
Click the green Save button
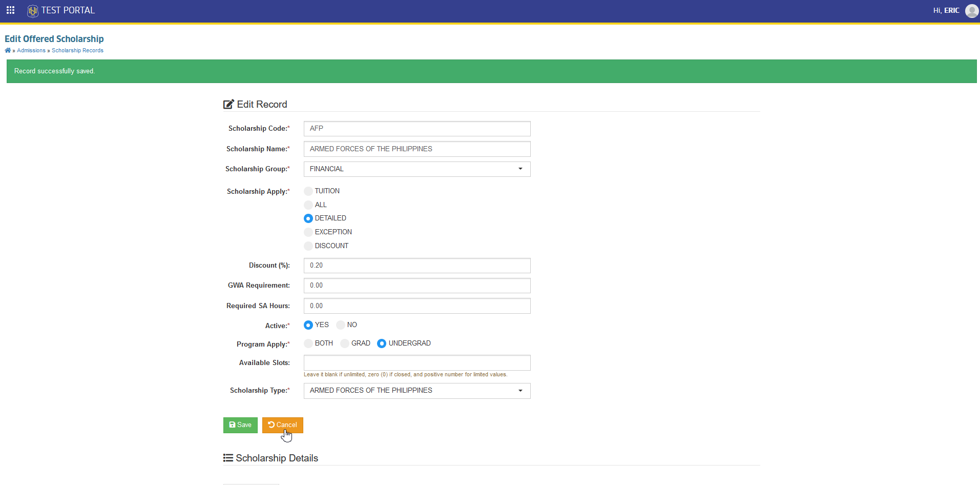pos(240,425)
